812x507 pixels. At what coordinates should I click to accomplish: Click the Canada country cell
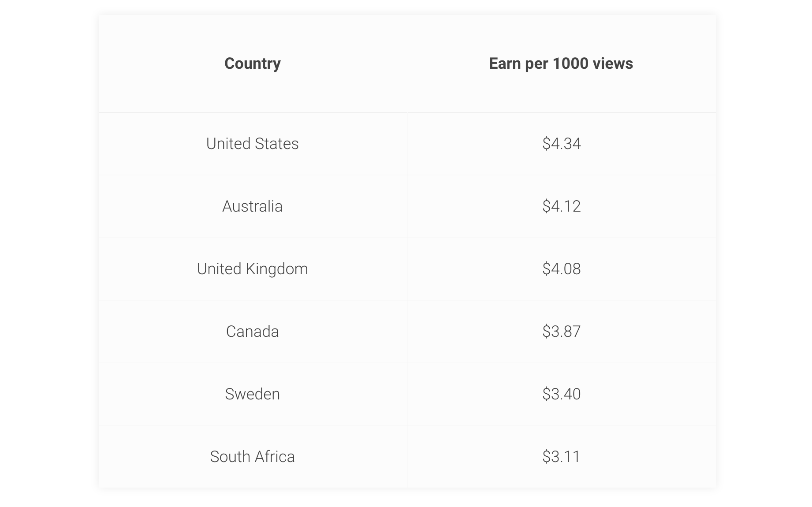(x=252, y=332)
